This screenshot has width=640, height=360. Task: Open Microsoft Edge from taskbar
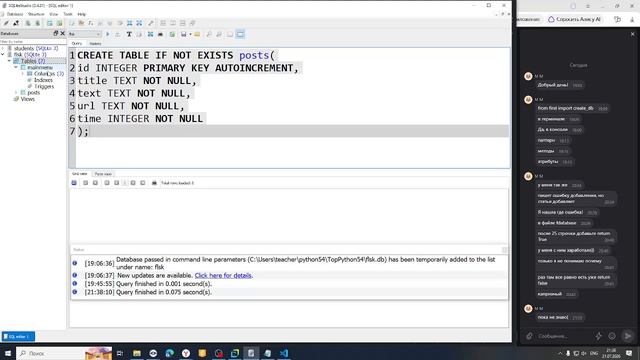pyautogui.click(x=169, y=353)
